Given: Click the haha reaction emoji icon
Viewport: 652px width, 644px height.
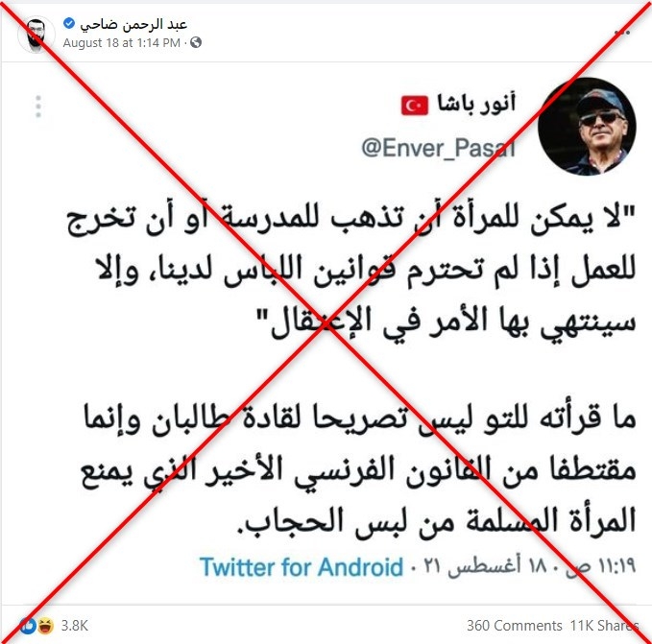Looking at the screenshot, I should pos(45,626).
